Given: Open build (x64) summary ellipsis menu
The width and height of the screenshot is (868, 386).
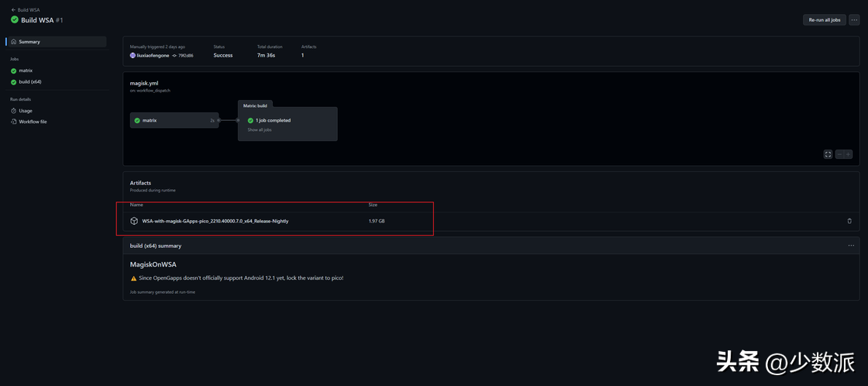Looking at the screenshot, I should pos(851,246).
